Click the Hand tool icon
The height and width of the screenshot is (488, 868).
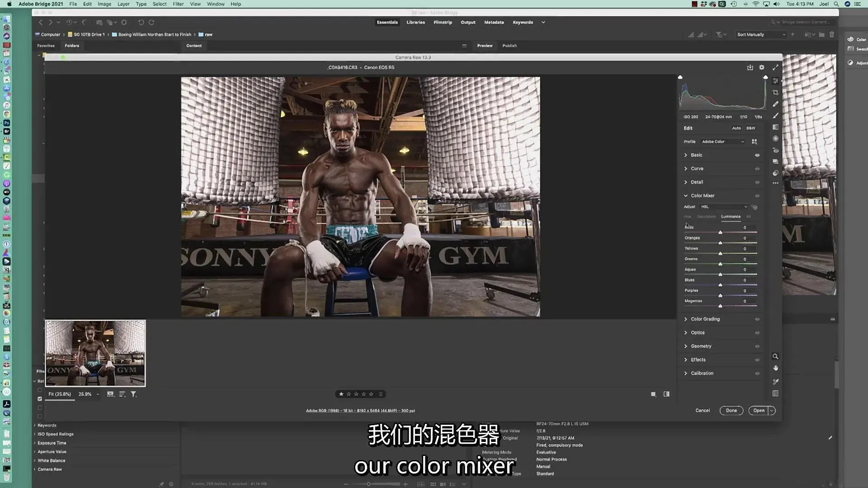click(x=775, y=368)
